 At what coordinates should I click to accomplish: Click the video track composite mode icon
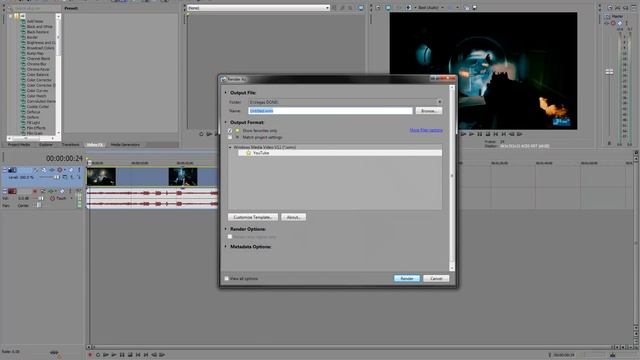click(65, 178)
